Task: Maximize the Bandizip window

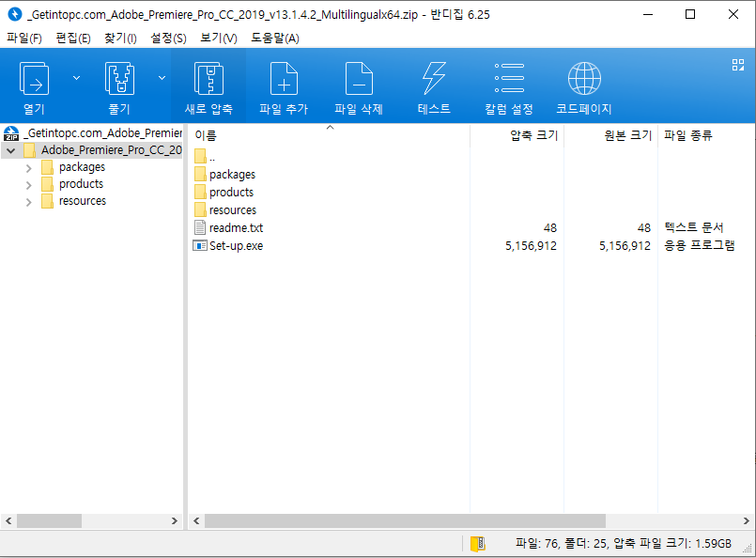Action: pyautogui.click(x=690, y=14)
